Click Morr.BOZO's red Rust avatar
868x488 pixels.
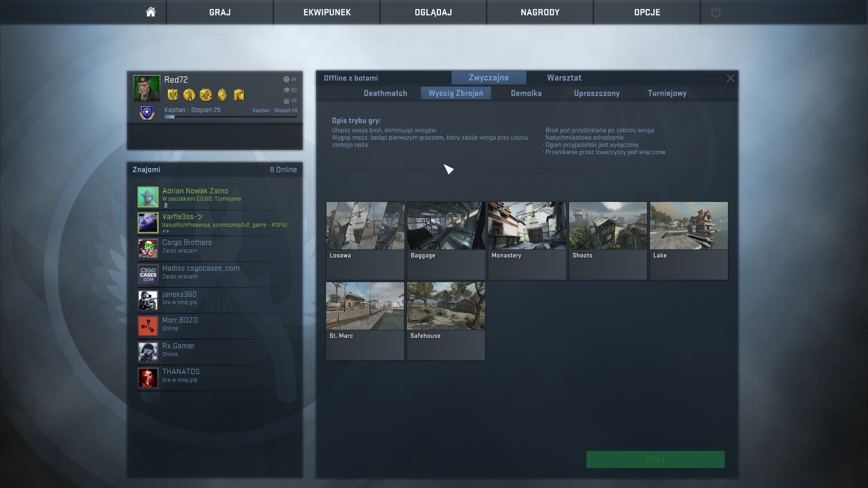[x=148, y=326]
